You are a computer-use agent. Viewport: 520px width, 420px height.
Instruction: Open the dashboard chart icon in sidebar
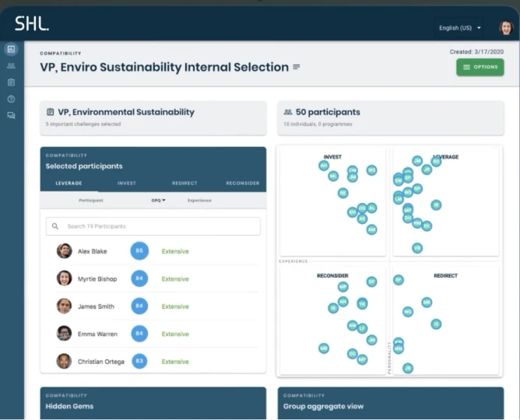[11, 49]
